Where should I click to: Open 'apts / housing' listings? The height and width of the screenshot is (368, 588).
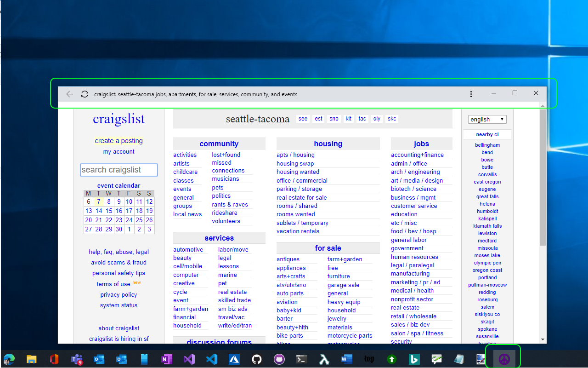pyautogui.click(x=295, y=155)
